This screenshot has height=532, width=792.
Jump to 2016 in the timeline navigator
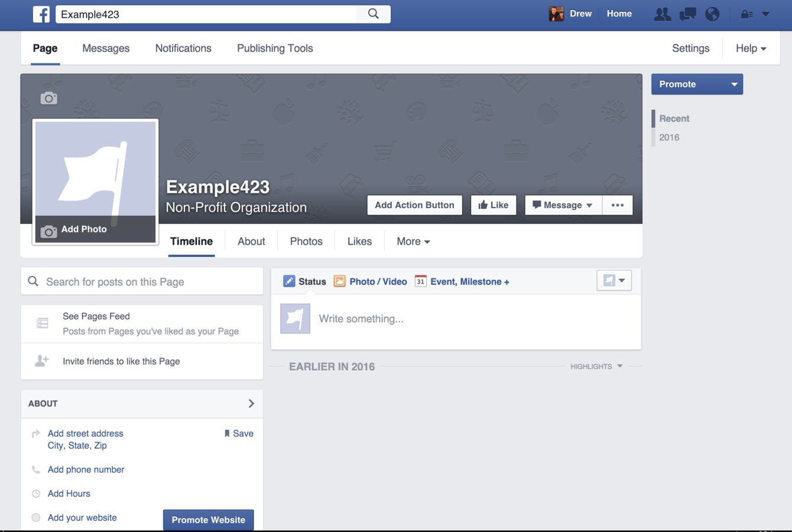pyautogui.click(x=669, y=137)
